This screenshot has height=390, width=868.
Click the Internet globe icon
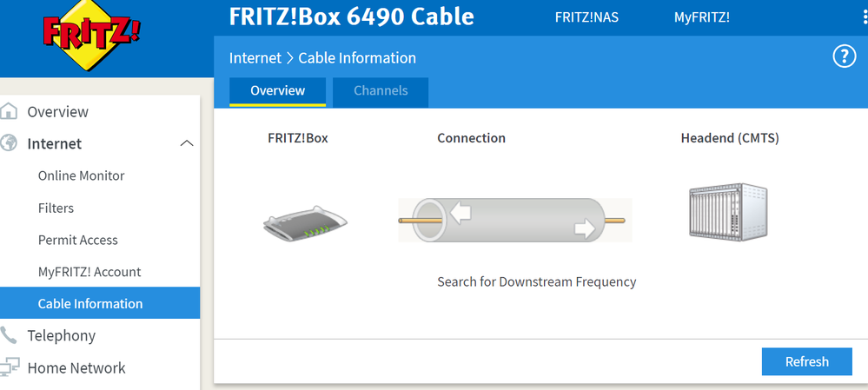point(10,143)
